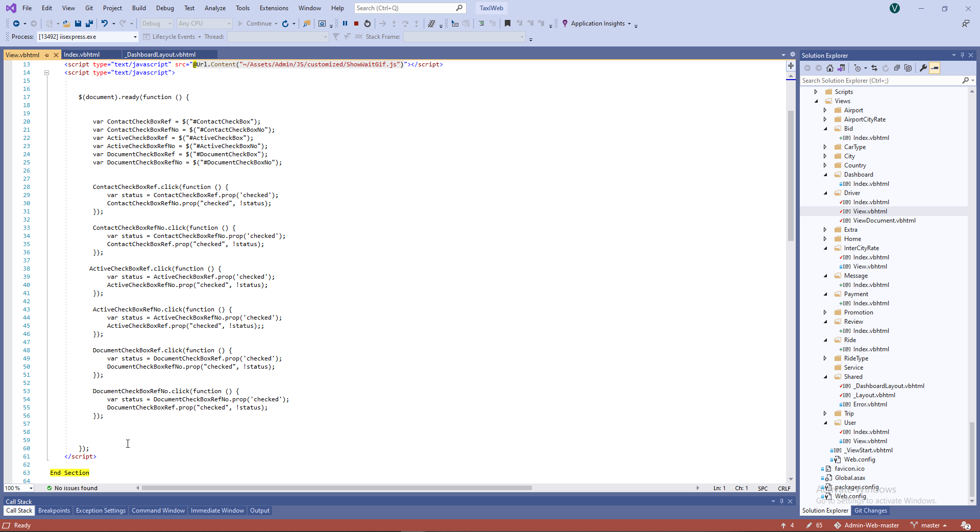Image resolution: width=980 pixels, height=532 pixels.
Task: Undo the last edit
Action: point(105,23)
